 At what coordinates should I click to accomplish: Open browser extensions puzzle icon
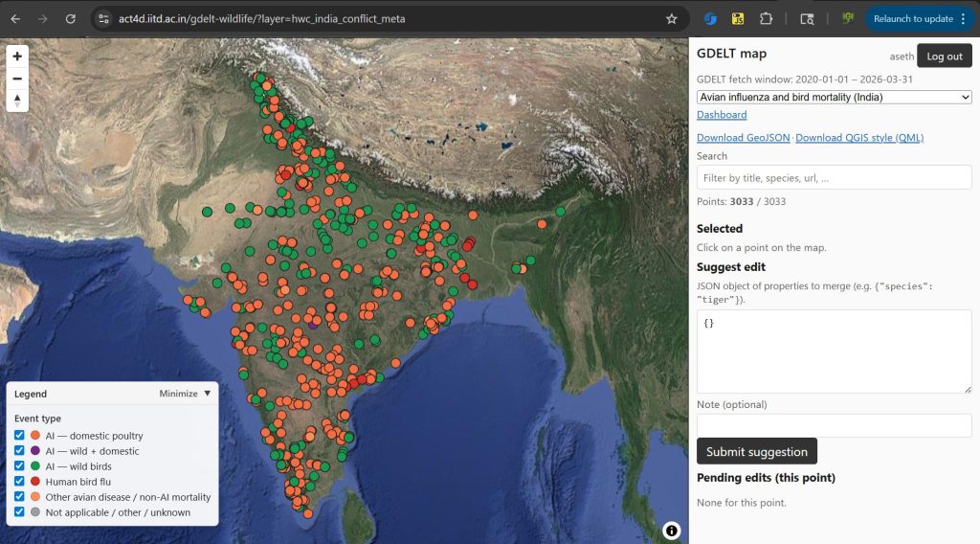coord(767,19)
